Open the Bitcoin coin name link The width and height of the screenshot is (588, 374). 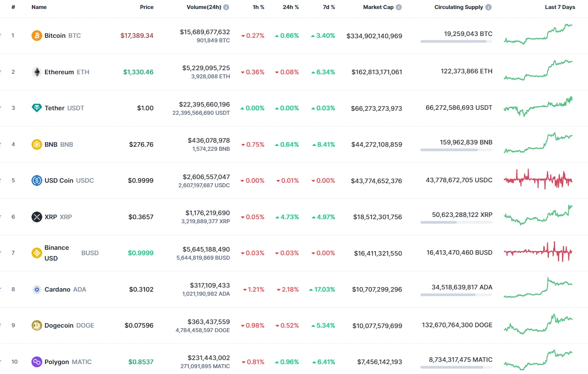[55, 36]
